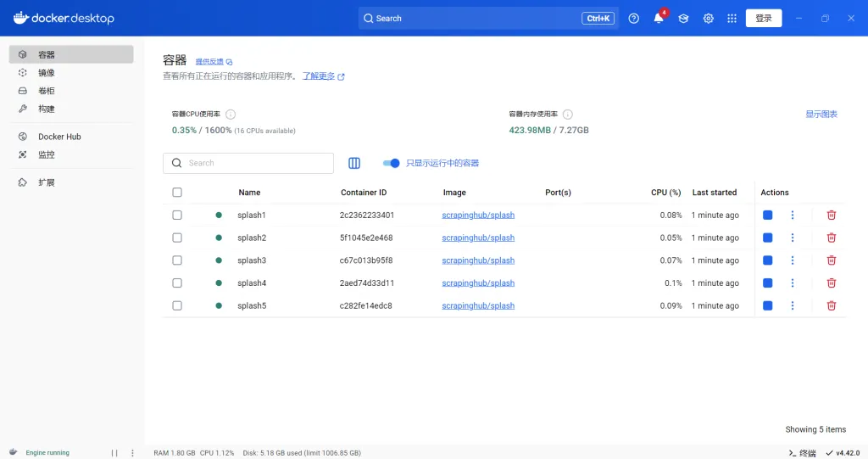The image size is (868, 459).
Task: Open the notifications bell
Action: point(659,19)
